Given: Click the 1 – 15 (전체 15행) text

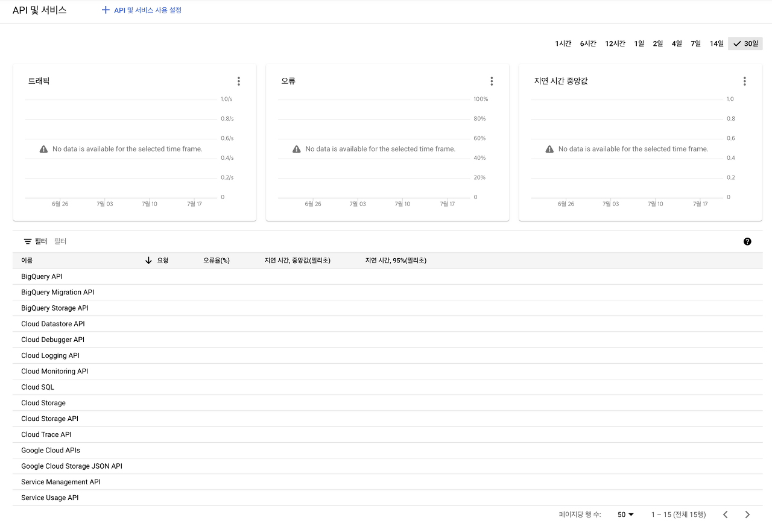Looking at the screenshot, I should pyautogui.click(x=678, y=515).
